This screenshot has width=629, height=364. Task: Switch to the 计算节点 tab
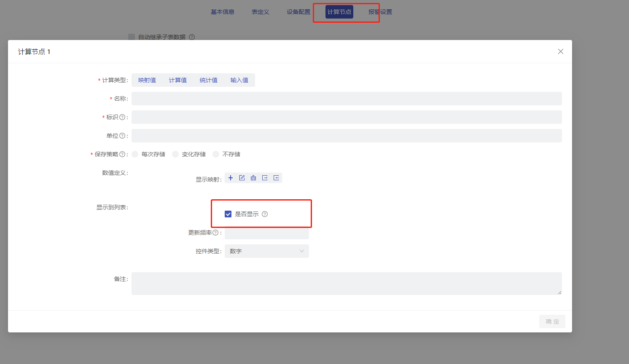coord(339,12)
